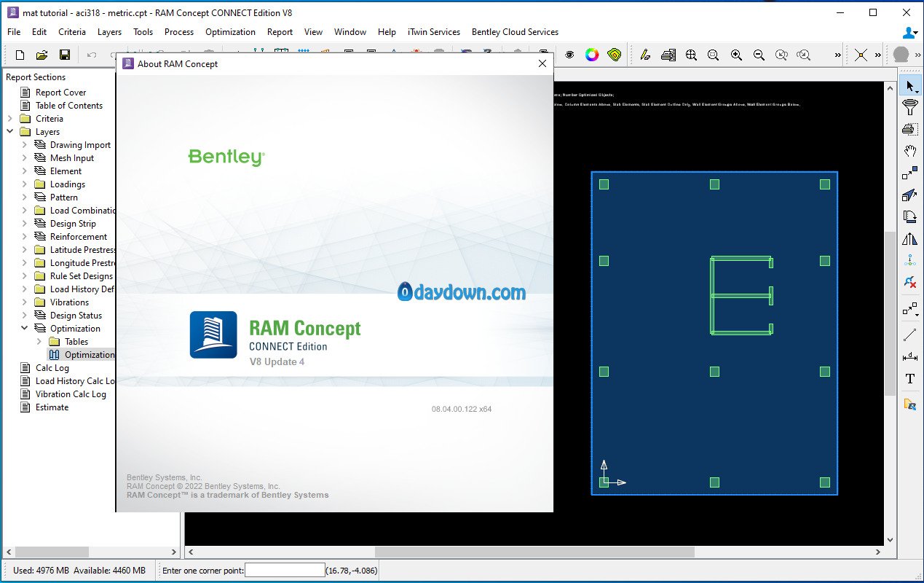924x583 pixels.
Task: Click the corner point input field
Action: (285, 570)
